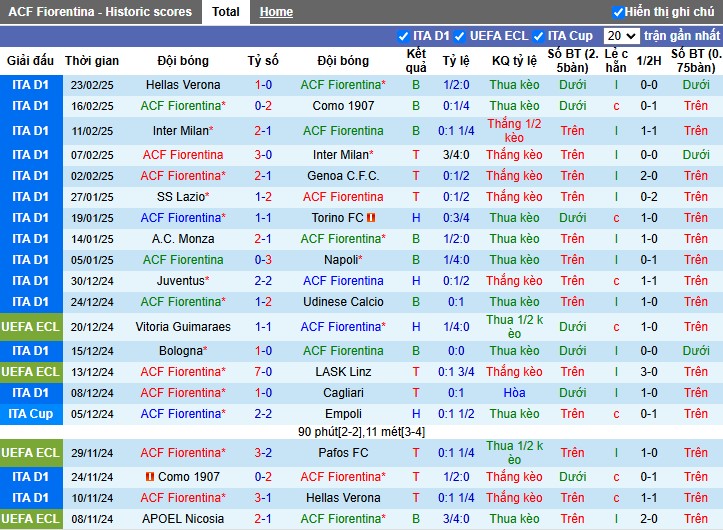The width and height of the screenshot is (723, 530).
Task: Open the Como 1907 link in 16/02/25 row
Action: point(343,106)
